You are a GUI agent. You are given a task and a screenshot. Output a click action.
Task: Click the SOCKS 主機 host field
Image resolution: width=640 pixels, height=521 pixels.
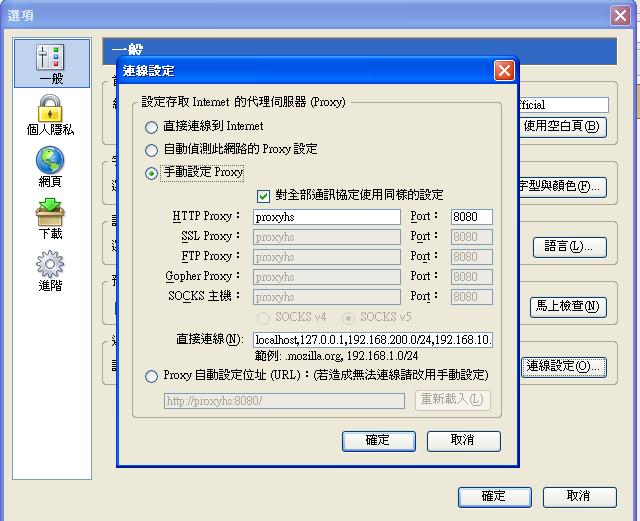click(x=327, y=297)
